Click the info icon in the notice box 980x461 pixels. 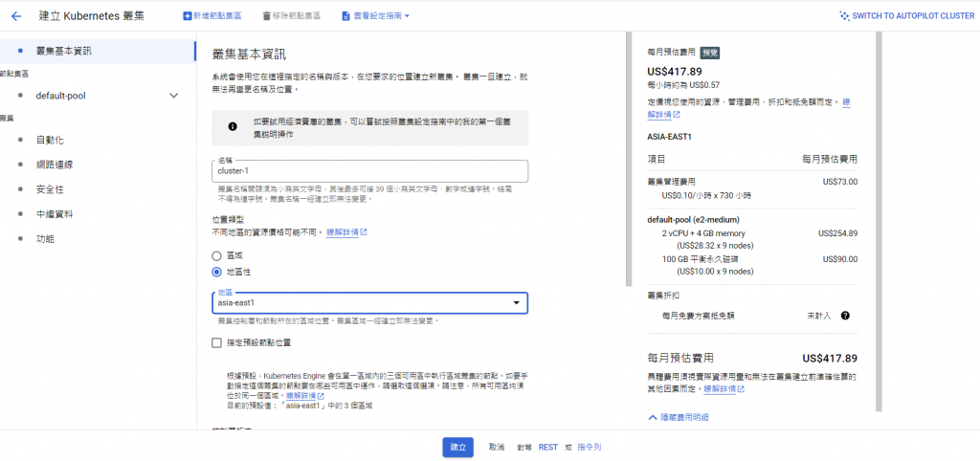click(233, 126)
